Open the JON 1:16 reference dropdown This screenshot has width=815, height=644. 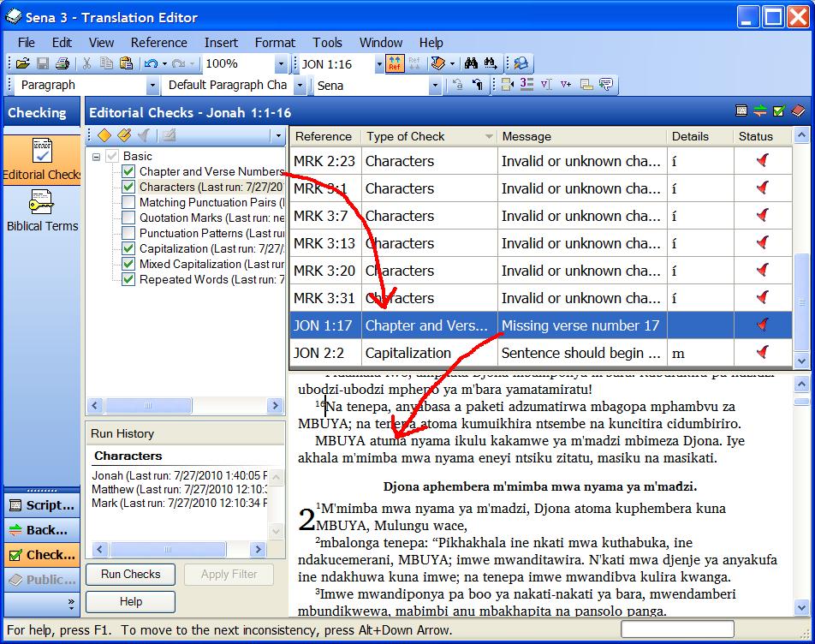tap(379, 64)
